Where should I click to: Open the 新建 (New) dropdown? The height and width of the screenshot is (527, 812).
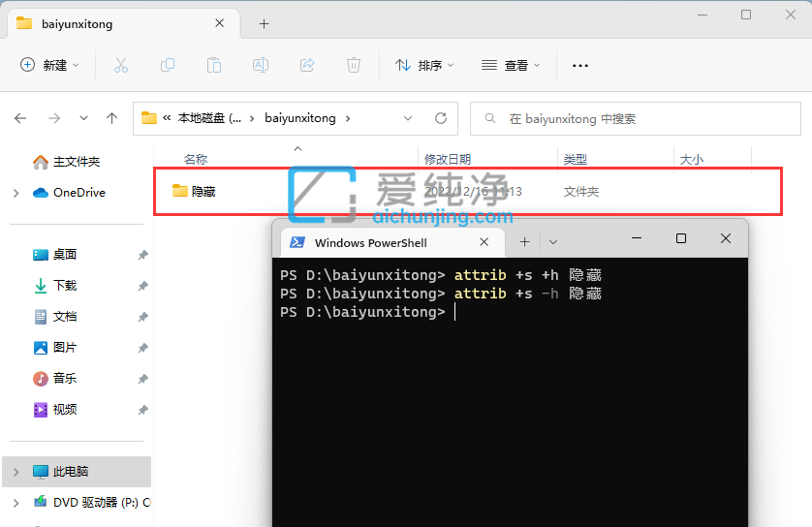(49, 65)
